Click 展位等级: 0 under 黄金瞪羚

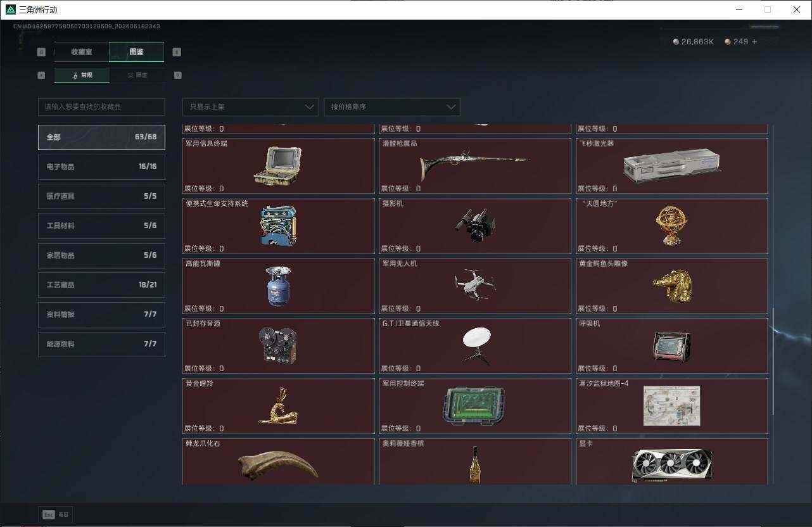[204, 428]
